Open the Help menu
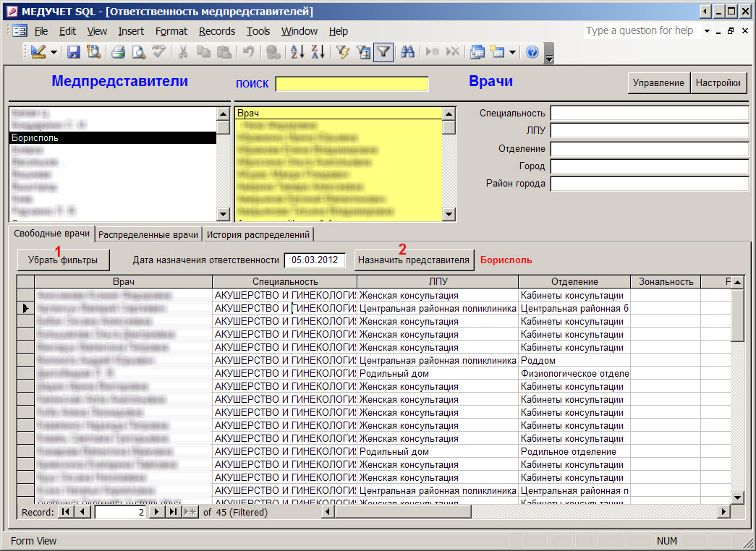Viewport: 756px width, 551px height. (339, 31)
